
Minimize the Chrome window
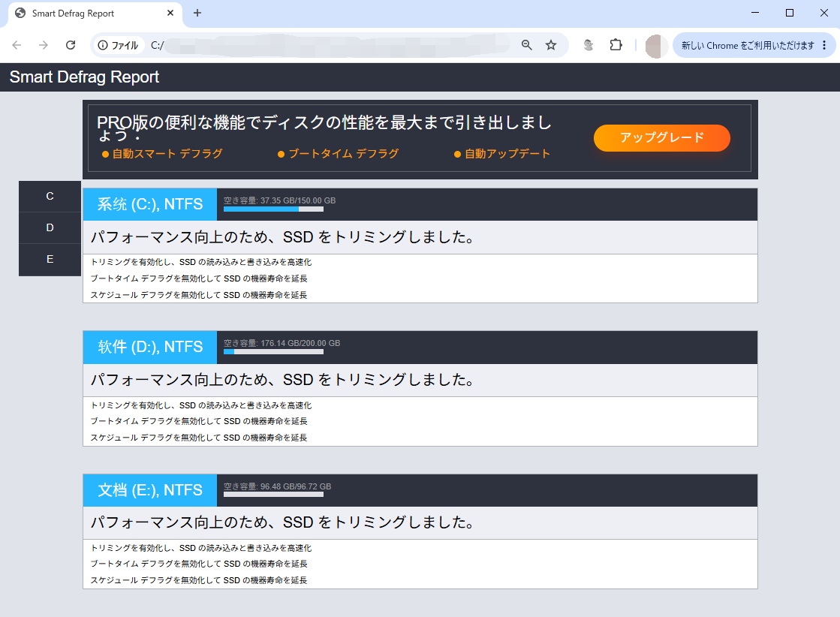click(x=755, y=13)
